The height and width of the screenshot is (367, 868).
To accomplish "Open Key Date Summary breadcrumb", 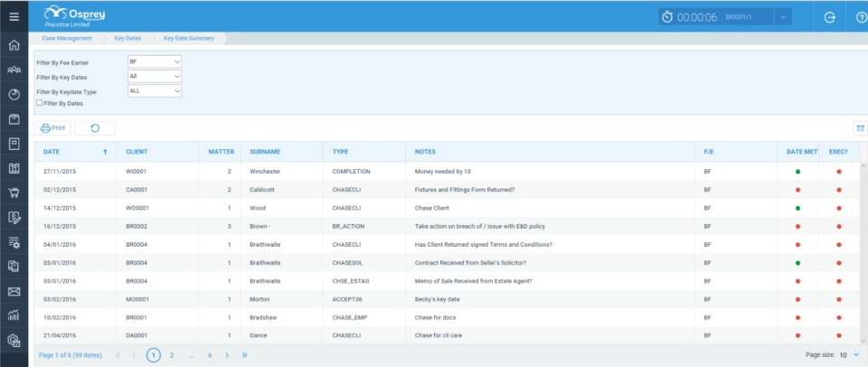I will pos(189,39).
